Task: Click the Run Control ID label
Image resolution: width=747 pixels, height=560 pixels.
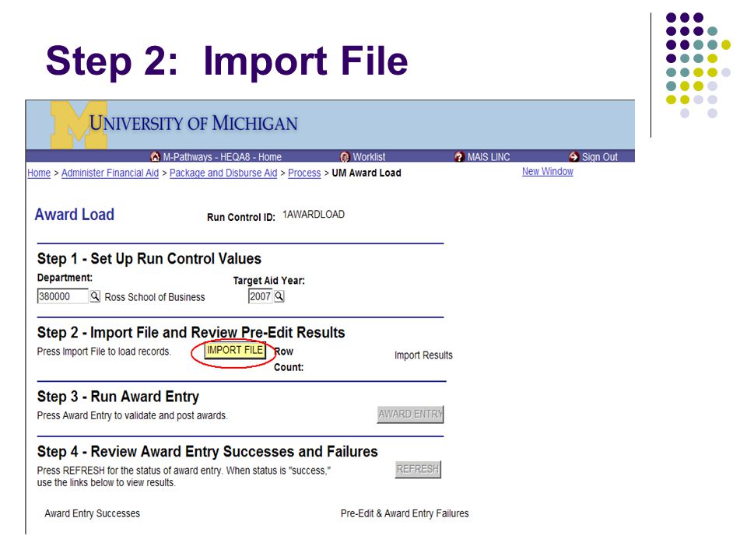Action: 241,217
